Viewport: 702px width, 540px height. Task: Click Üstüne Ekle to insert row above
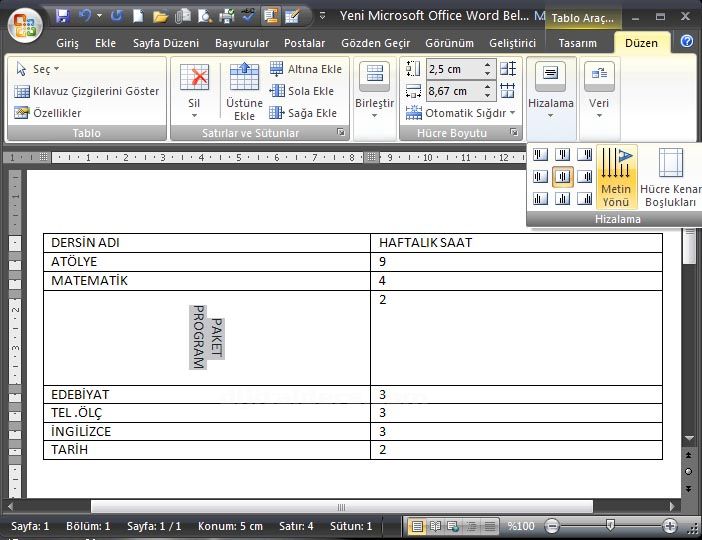coord(244,91)
